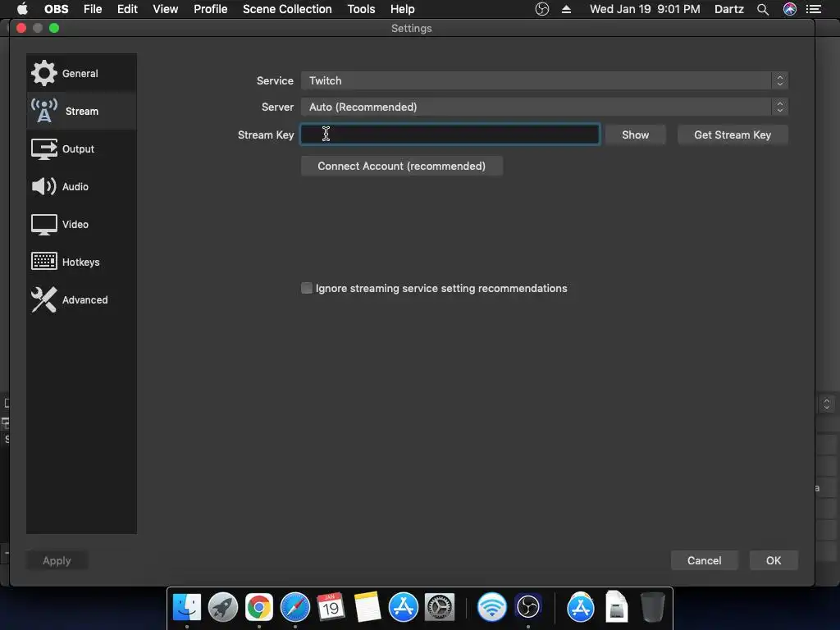This screenshot has width=840, height=630.
Task: Open the document file icon in Dock
Action: (617, 607)
